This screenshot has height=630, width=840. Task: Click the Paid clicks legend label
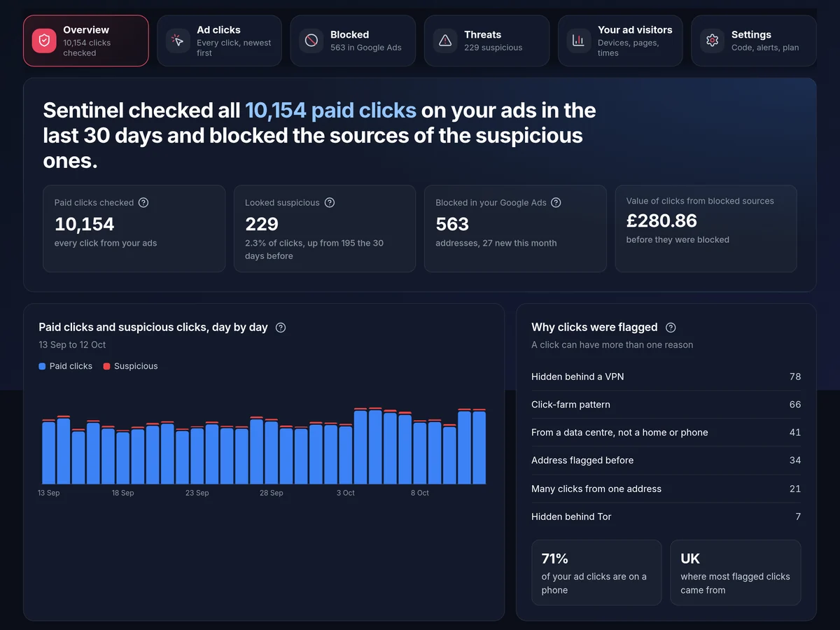point(71,366)
